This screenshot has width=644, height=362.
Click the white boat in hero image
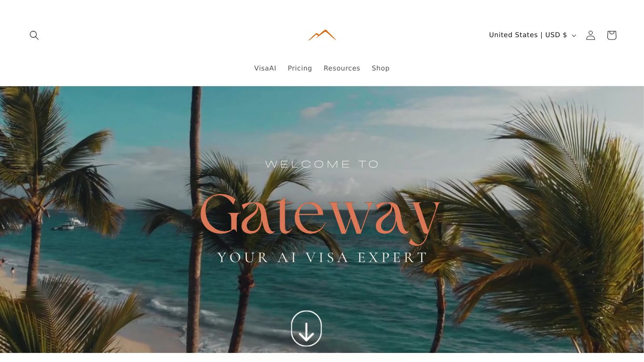point(70,224)
